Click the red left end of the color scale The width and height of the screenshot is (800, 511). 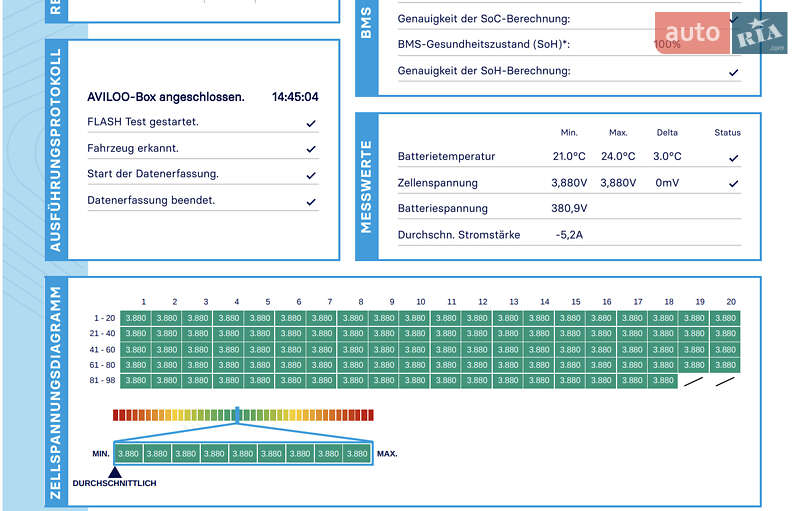[x=117, y=414]
